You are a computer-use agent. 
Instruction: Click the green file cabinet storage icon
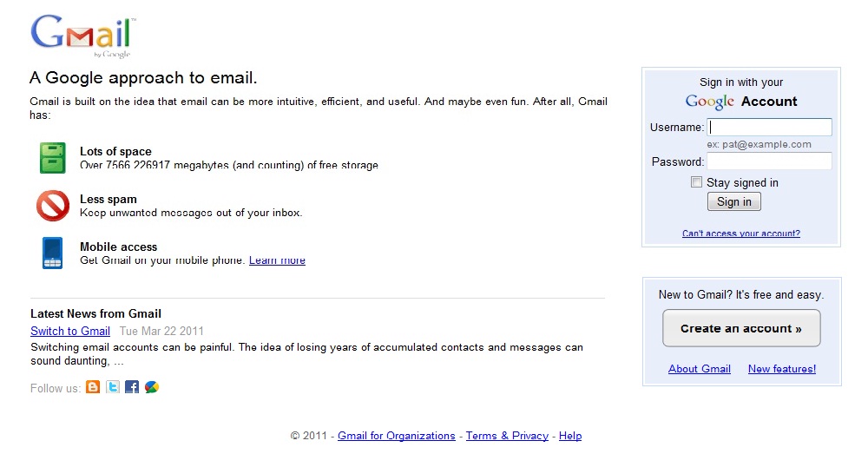coord(53,158)
